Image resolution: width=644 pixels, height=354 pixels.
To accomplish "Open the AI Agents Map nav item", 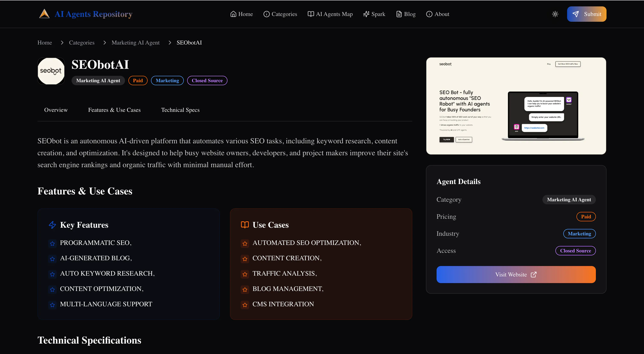I will click(x=330, y=14).
